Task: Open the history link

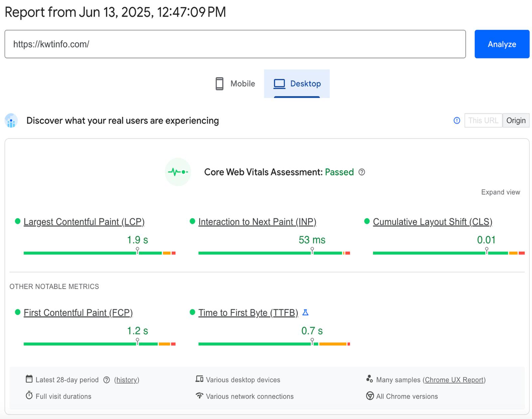Action: (127, 380)
